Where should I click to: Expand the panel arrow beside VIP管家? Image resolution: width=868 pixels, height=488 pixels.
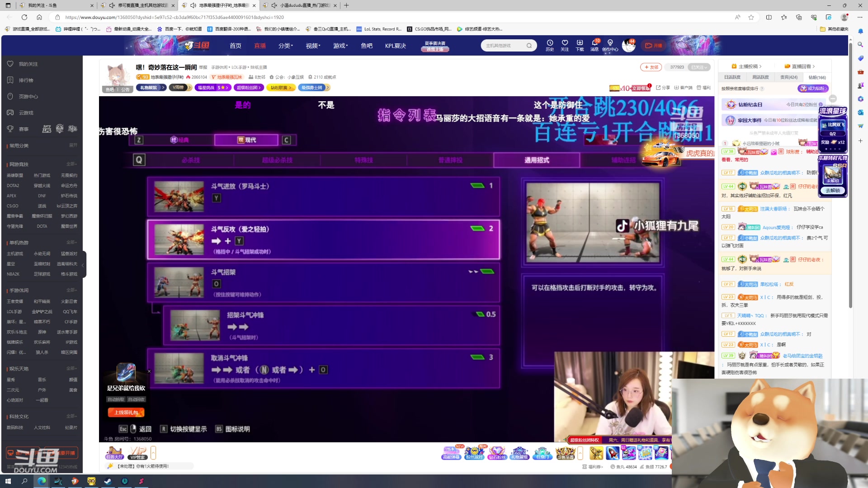click(153, 452)
